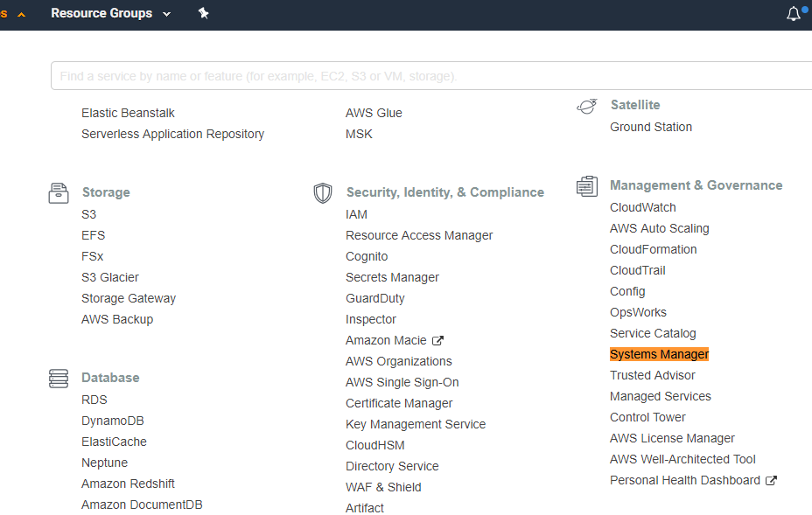Click the Database category icon

[59, 379]
